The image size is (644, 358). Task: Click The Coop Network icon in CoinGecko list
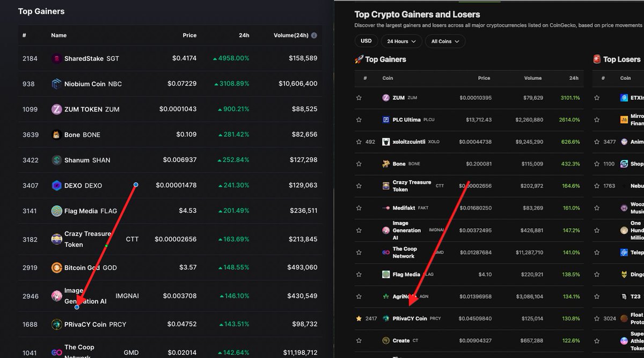tap(385, 252)
